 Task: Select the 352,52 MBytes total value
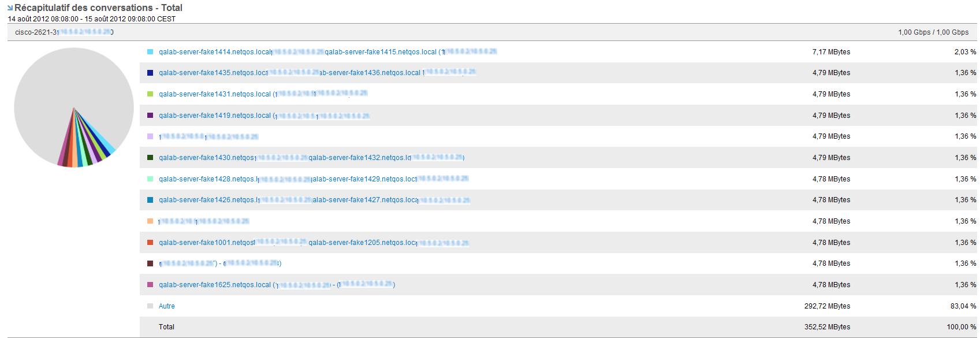click(827, 327)
